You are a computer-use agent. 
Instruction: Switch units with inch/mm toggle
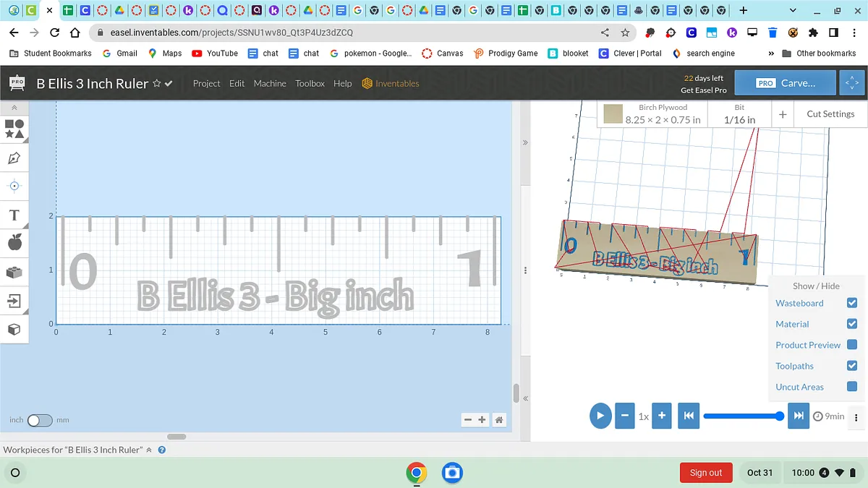coord(40,420)
